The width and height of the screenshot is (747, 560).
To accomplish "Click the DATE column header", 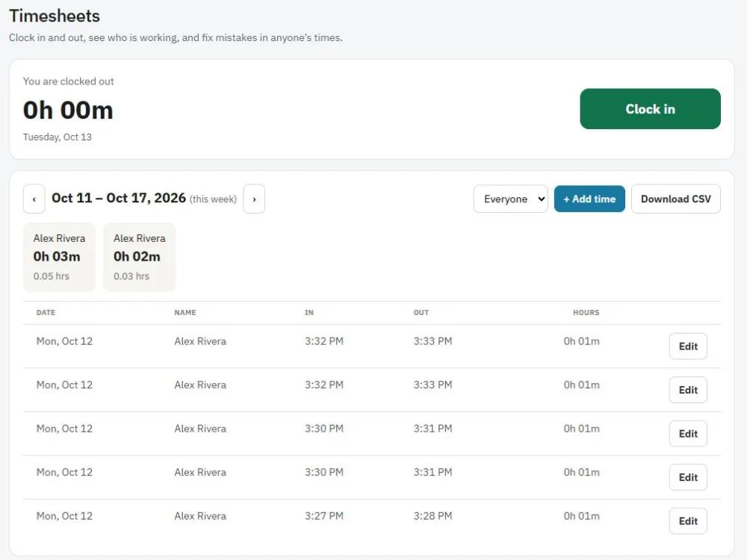I will click(46, 312).
